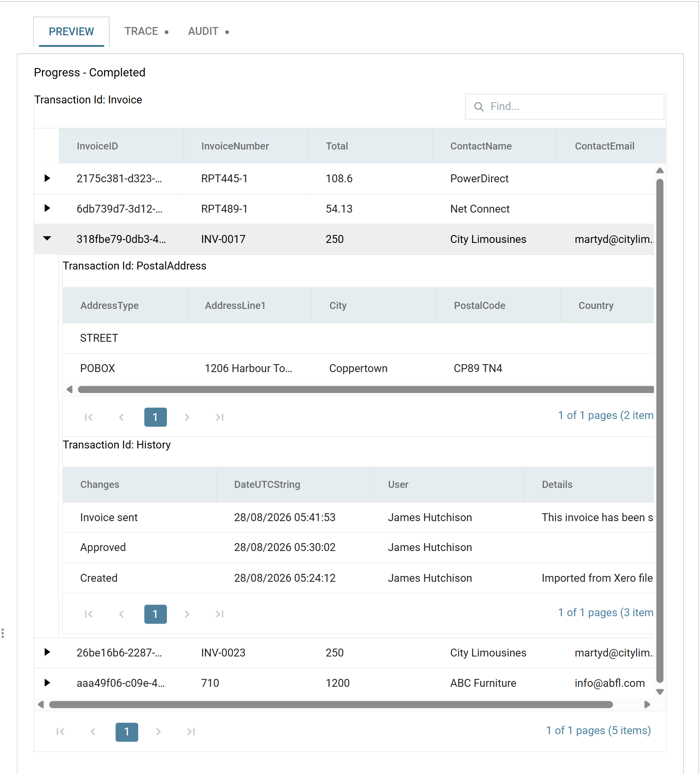This screenshot has width=700, height=774.
Task: Go to last page in History pager
Action: click(x=220, y=614)
